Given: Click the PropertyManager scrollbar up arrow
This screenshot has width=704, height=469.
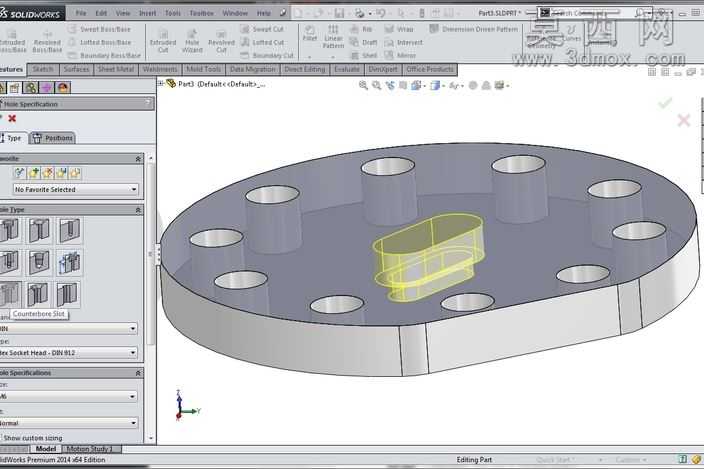Looking at the screenshot, I should pos(151,158).
